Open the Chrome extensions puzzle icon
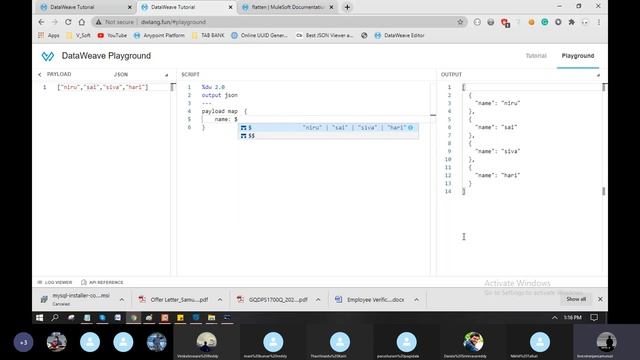Image resolution: width=640 pixels, height=360 pixels. [x=571, y=22]
